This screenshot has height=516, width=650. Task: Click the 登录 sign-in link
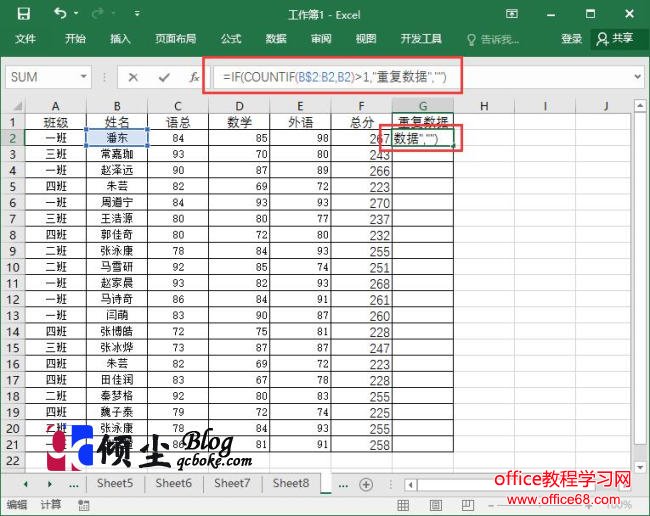coord(572,39)
